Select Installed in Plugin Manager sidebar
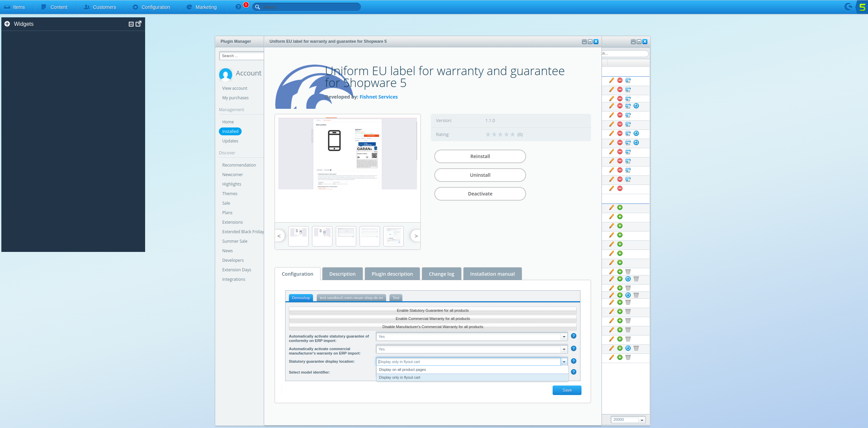The image size is (868, 428). (x=230, y=132)
